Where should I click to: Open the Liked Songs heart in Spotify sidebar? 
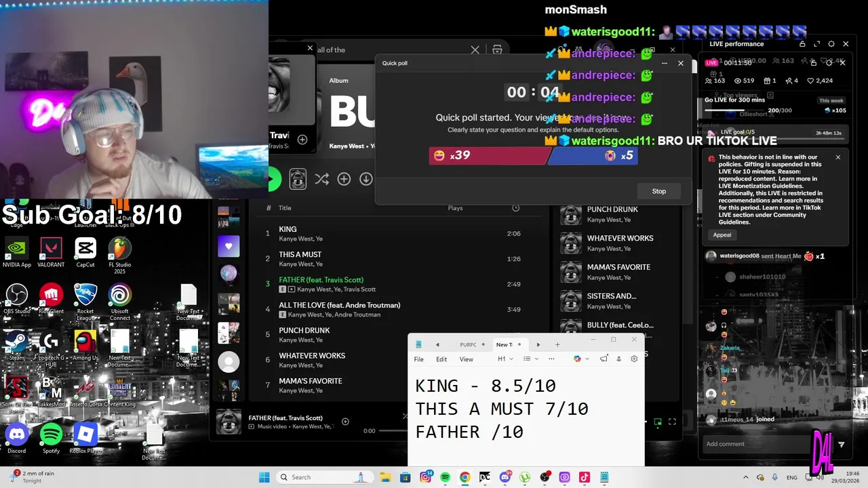click(x=229, y=246)
